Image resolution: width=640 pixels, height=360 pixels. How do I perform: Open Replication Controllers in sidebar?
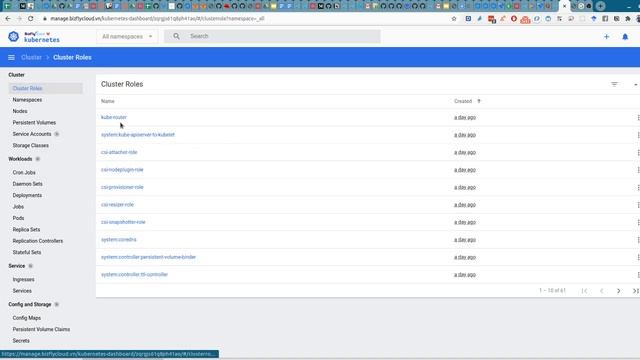click(x=38, y=241)
